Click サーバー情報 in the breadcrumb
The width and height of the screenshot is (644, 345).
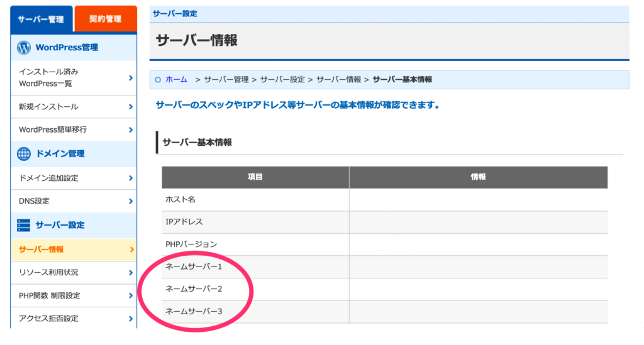pos(338,80)
